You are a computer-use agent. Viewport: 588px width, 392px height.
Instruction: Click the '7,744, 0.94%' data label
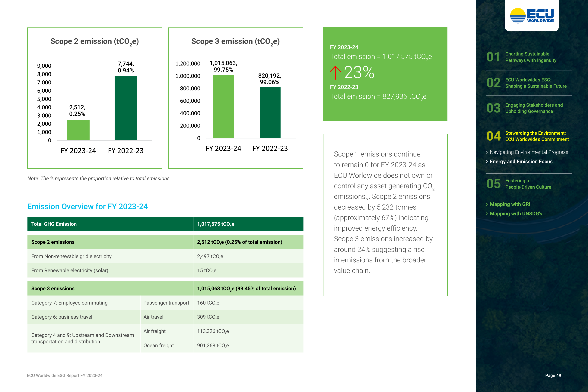126,67
